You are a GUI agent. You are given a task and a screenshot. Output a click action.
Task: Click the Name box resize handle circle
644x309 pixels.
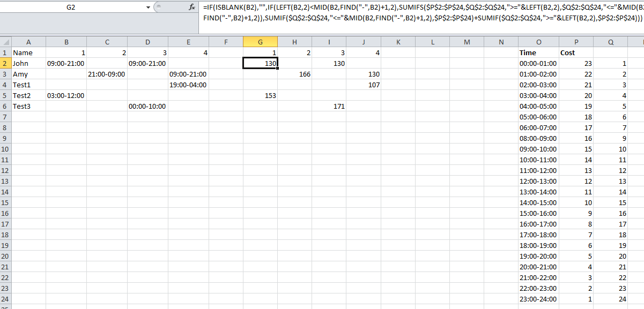[157, 7]
